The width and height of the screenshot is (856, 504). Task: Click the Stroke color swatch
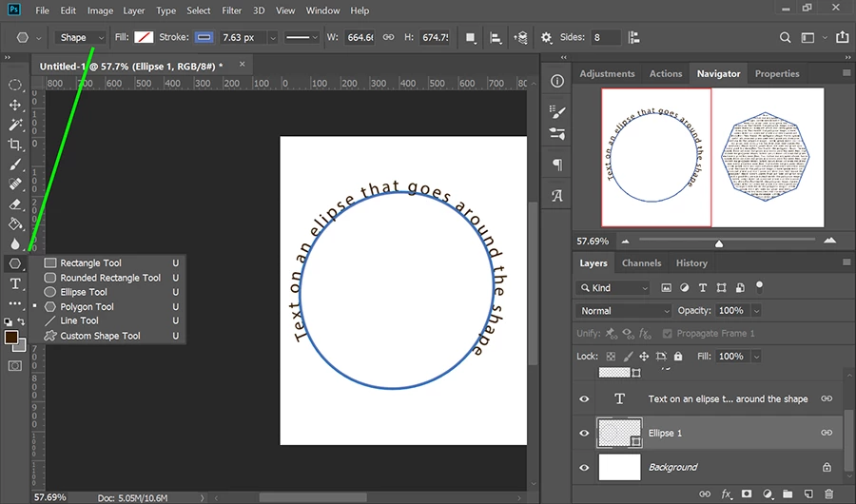[204, 37]
